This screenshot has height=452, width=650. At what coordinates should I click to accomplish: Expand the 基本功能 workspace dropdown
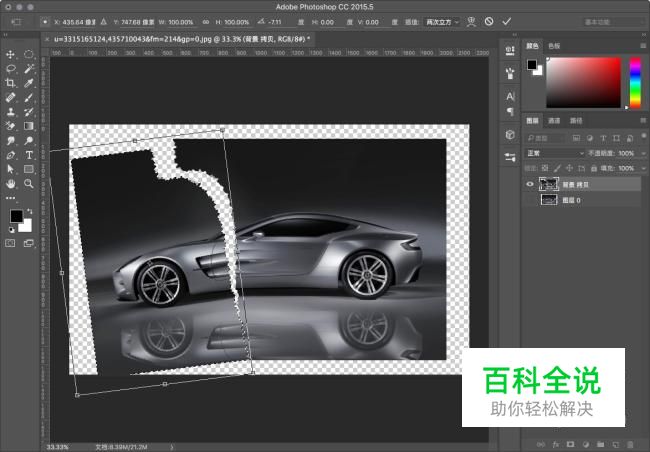pyautogui.click(x=610, y=21)
